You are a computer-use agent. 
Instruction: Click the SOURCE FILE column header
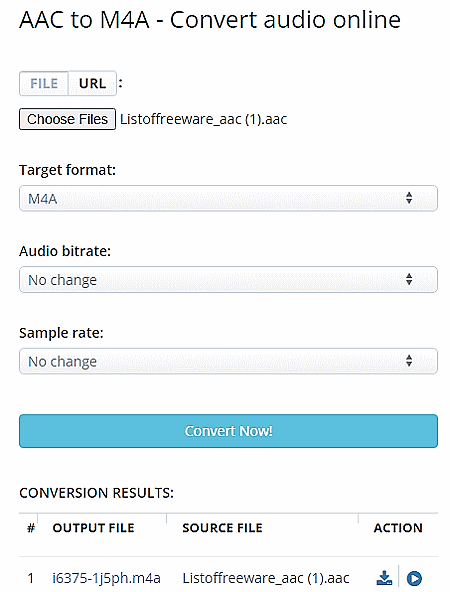pos(222,528)
